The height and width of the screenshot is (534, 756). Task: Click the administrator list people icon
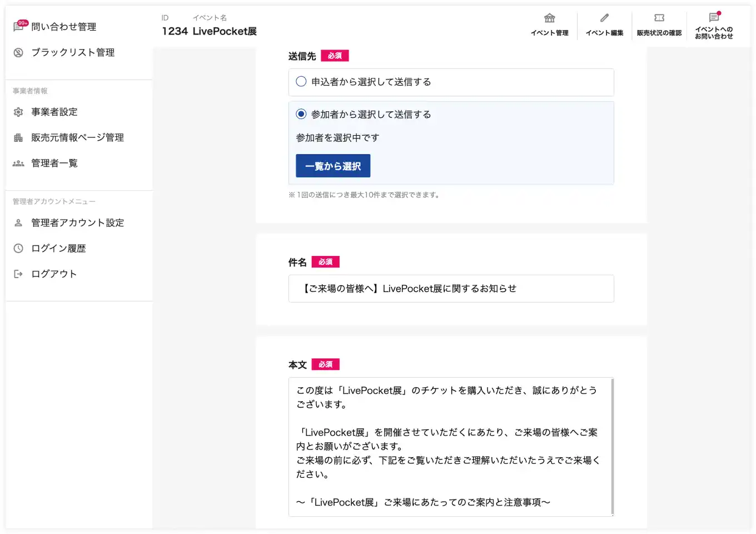click(18, 164)
